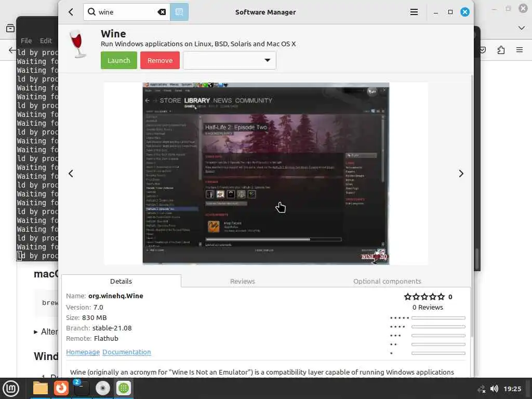Screen dimensions: 532x399
Task: Clear the 'wine' search text
Action: point(162,12)
